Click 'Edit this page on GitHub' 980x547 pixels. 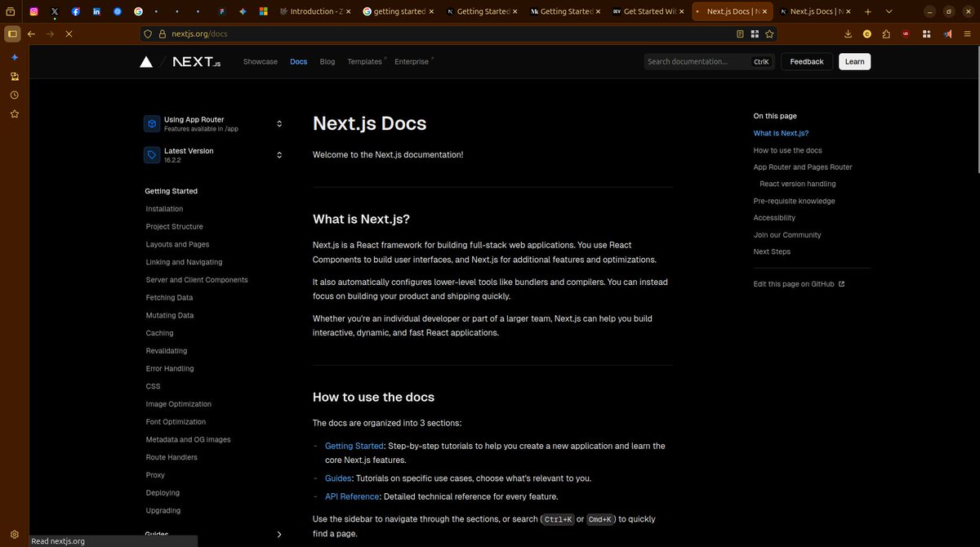click(799, 284)
